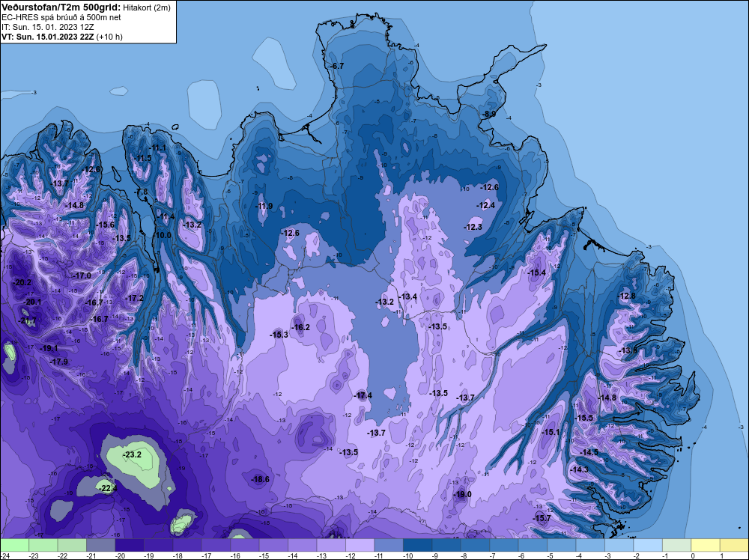Click the valid time 'VT: Sun. 15.01.2023 22Z (+10 h)'
The image size is (749, 560).
click(62, 36)
